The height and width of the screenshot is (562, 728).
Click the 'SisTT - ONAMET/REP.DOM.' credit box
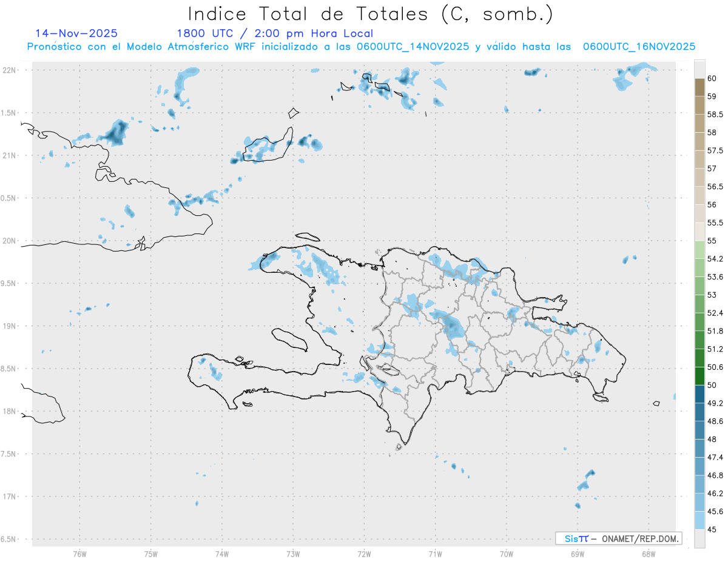618,538
